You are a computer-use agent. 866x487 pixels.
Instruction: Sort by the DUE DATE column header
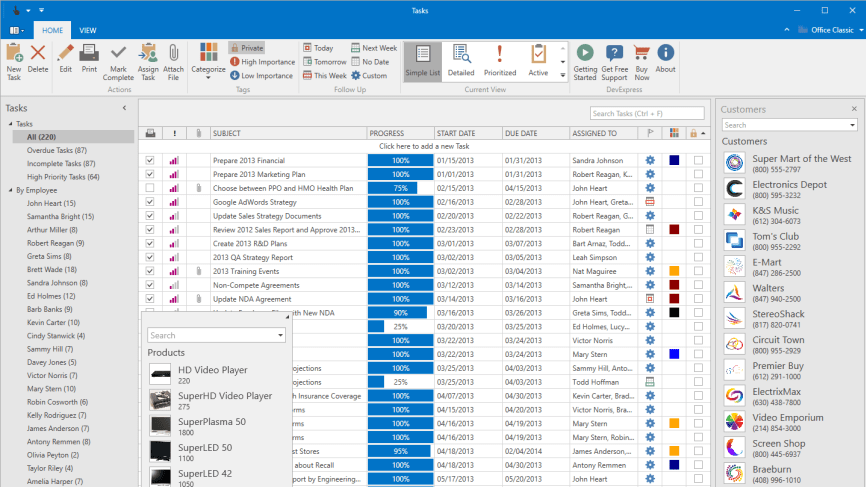pos(536,133)
